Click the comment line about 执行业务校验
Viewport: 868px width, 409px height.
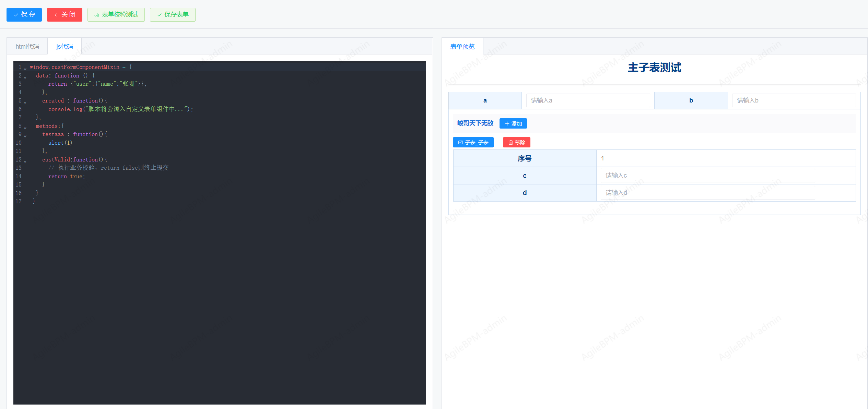(x=108, y=168)
